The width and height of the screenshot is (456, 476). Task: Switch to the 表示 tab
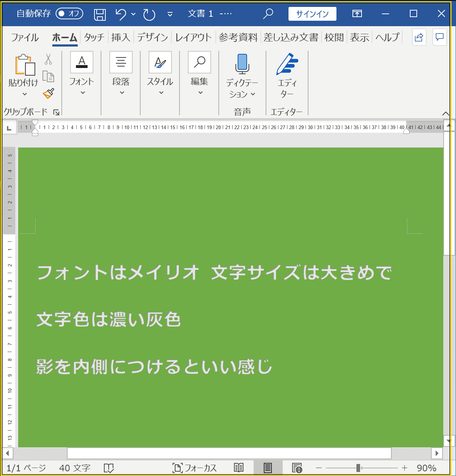(x=360, y=37)
